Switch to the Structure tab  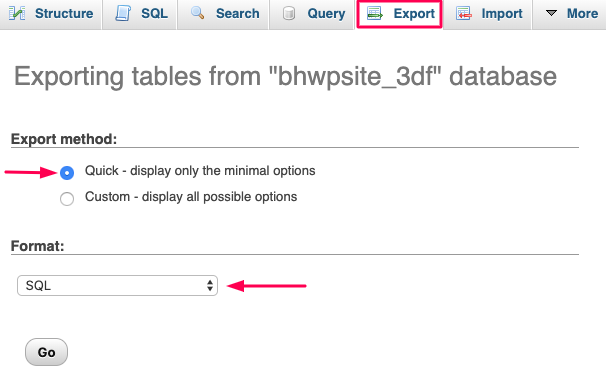(x=51, y=14)
